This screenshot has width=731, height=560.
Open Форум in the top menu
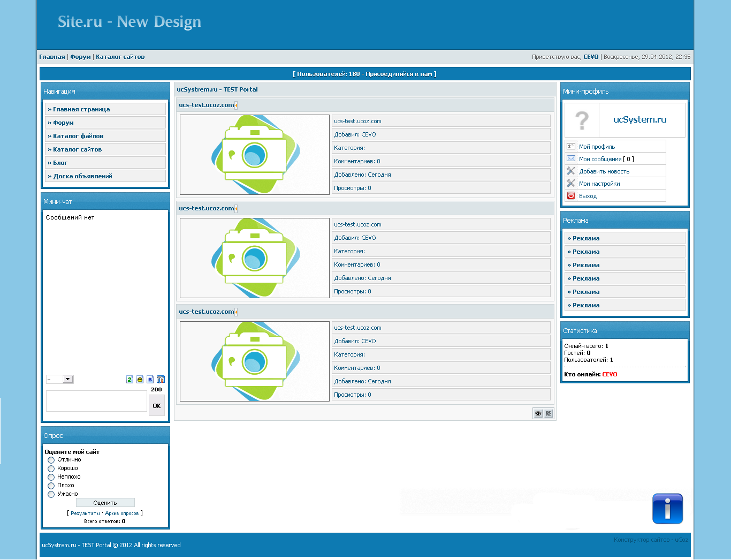click(x=80, y=57)
